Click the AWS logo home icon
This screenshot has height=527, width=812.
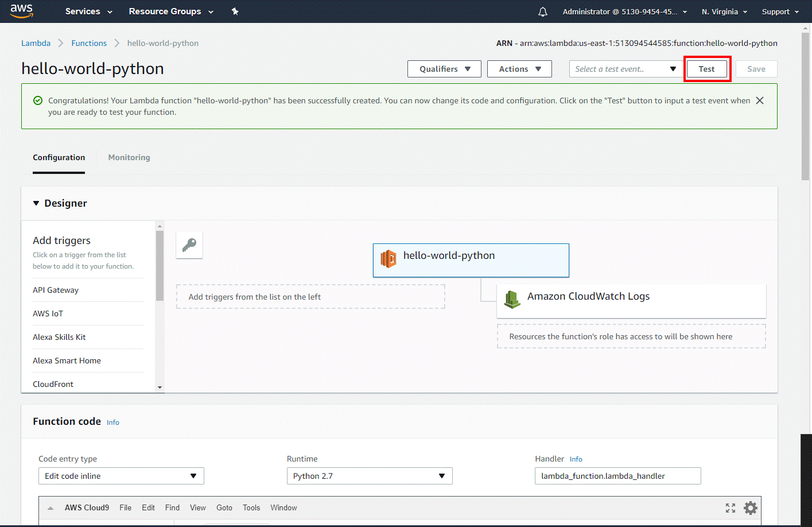pyautogui.click(x=21, y=11)
